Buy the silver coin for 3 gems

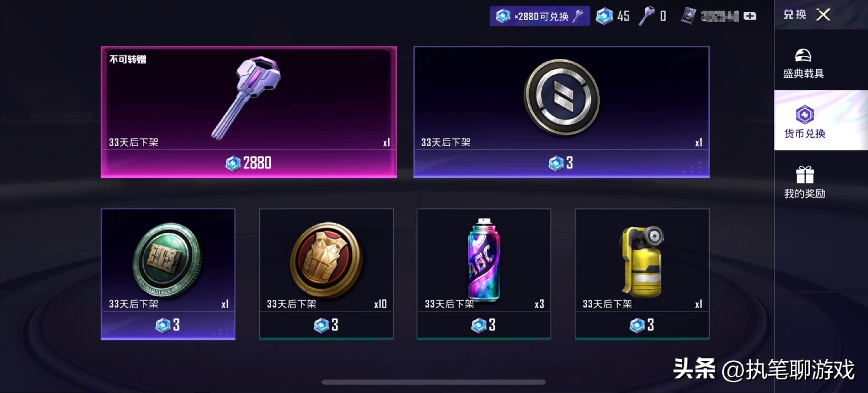[x=561, y=163]
